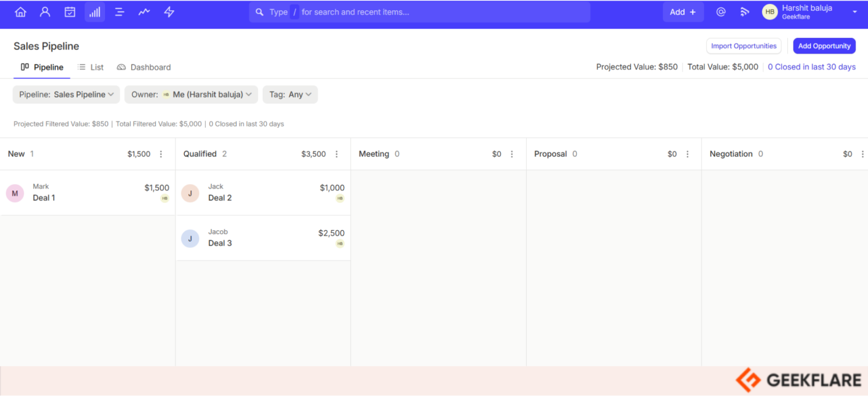The image size is (868, 396).
Task: Switch to the Dashboard tab
Action: point(144,67)
